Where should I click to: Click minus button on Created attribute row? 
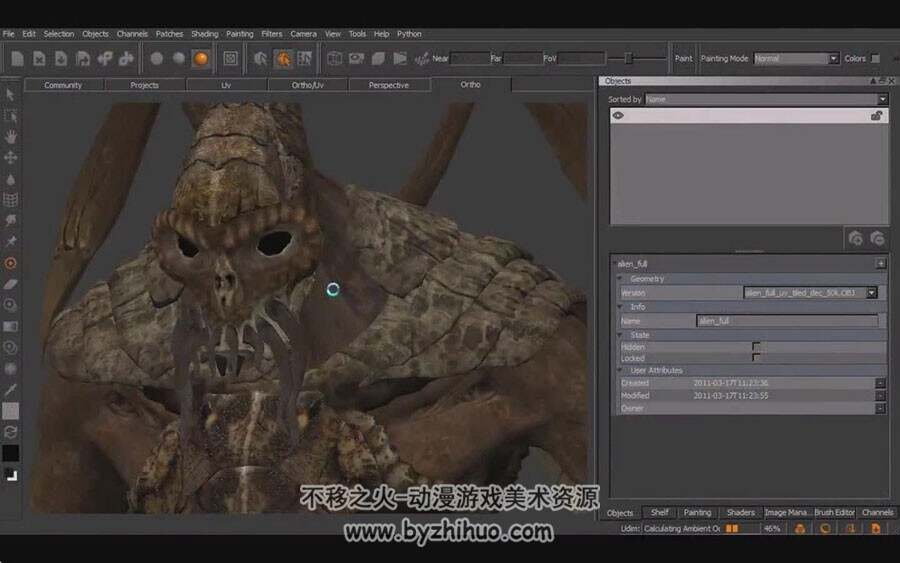pyautogui.click(x=880, y=383)
